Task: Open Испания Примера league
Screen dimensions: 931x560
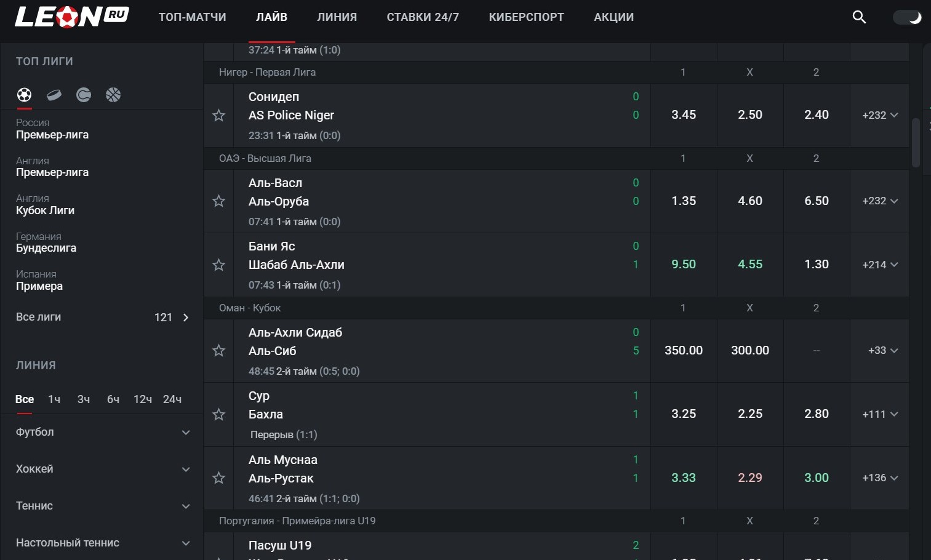Action: pyautogui.click(x=39, y=280)
